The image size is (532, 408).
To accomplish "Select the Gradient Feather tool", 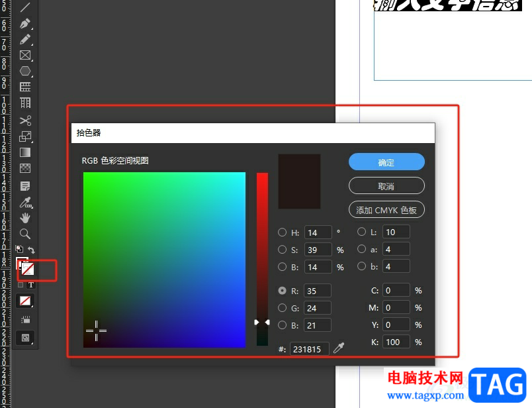I will tap(25, 168).
